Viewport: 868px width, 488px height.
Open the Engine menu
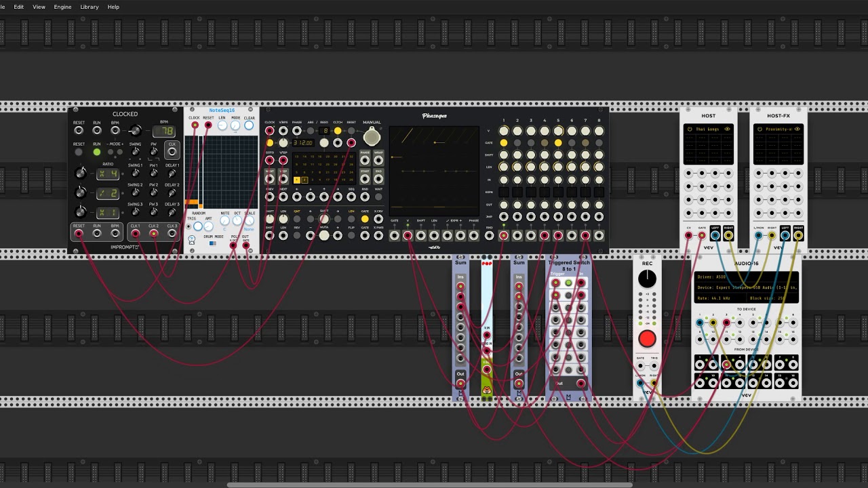tap(62, 7)
